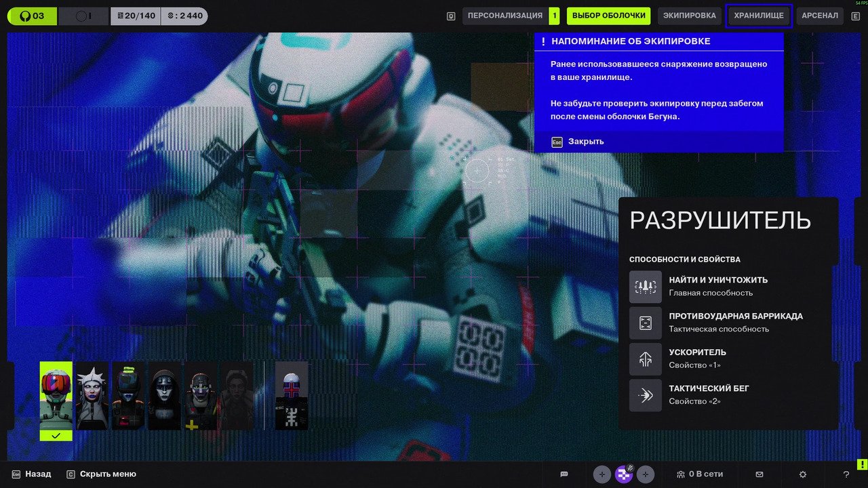Click the green exclamation alert icon
The image size is (868, 488).
(x=861, y=464)
